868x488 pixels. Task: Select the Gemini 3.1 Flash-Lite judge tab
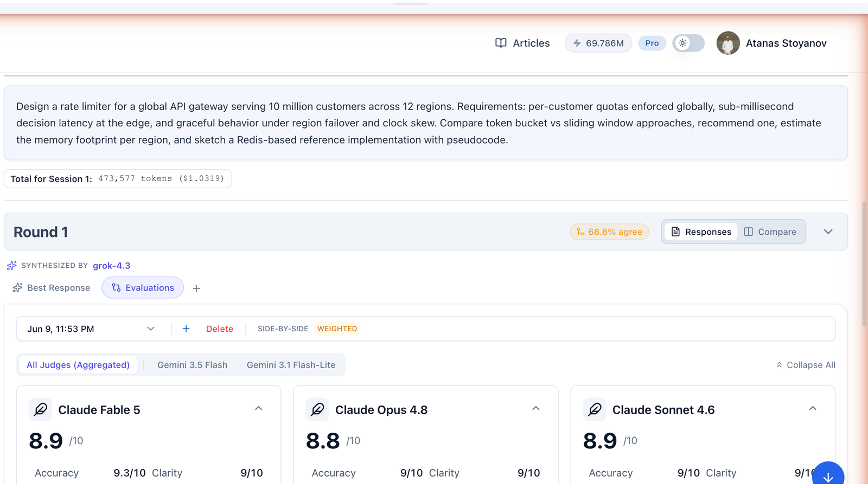point(291,365)
